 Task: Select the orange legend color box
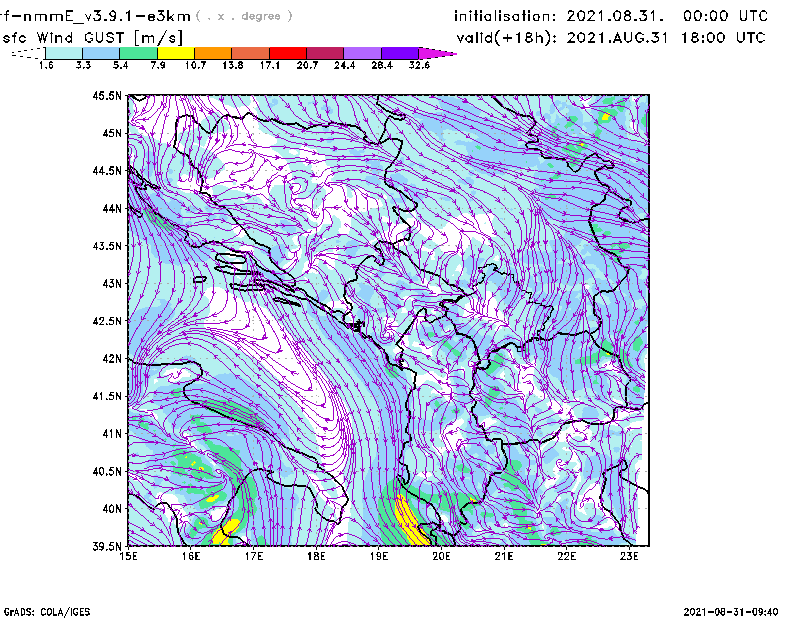click(213, 52)
